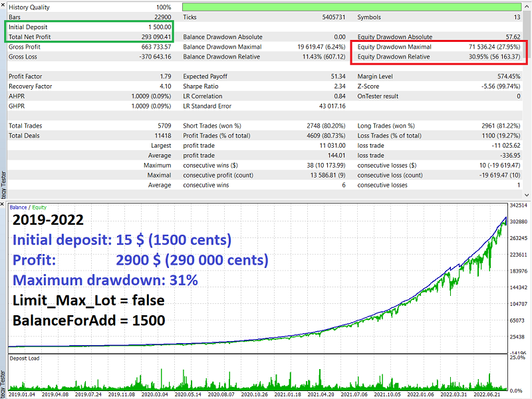The image size is (532, 399).
Task: Click the Profit Factor value 1.79
Action: [166, 76]
